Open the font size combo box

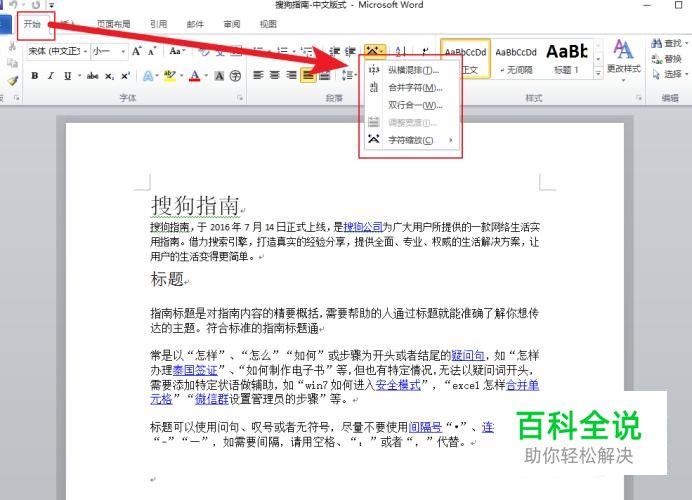point(109,51)
